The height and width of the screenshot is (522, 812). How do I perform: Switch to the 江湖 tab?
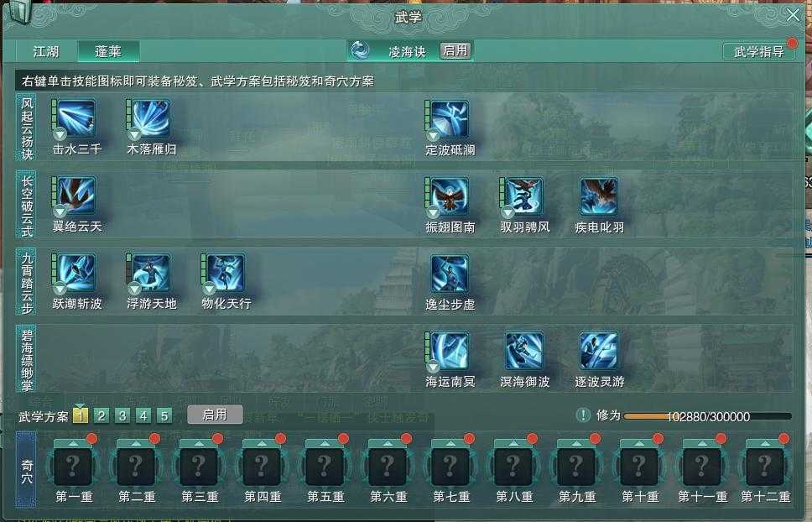46,51
